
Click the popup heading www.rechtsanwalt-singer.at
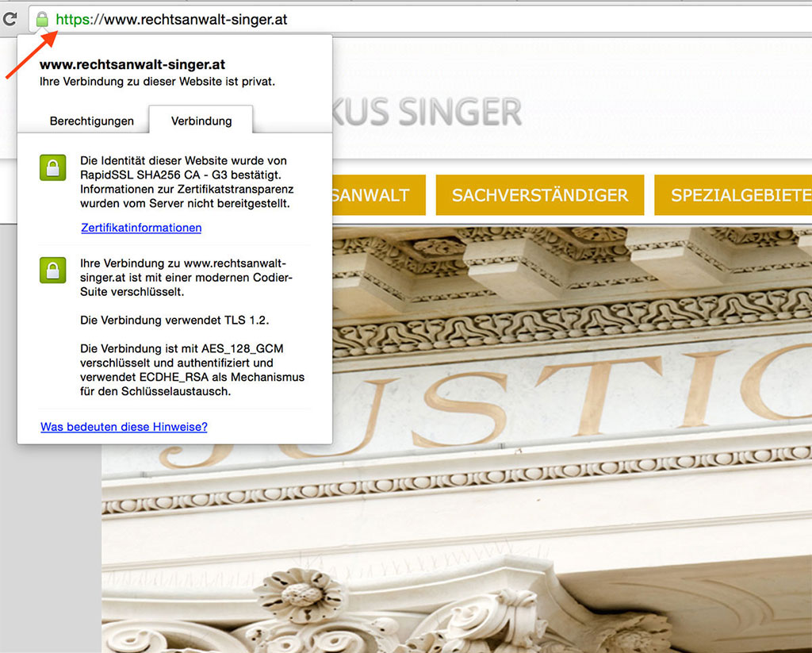[x=132, y=64]
